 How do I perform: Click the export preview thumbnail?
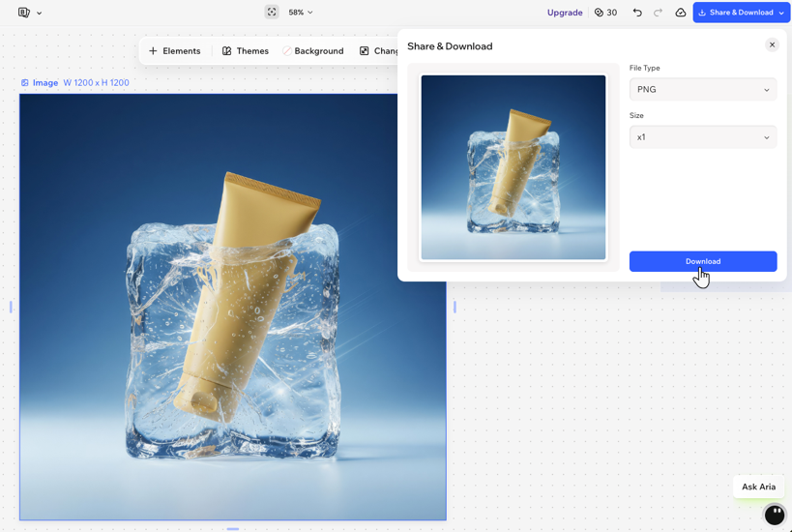pos(513,167)
